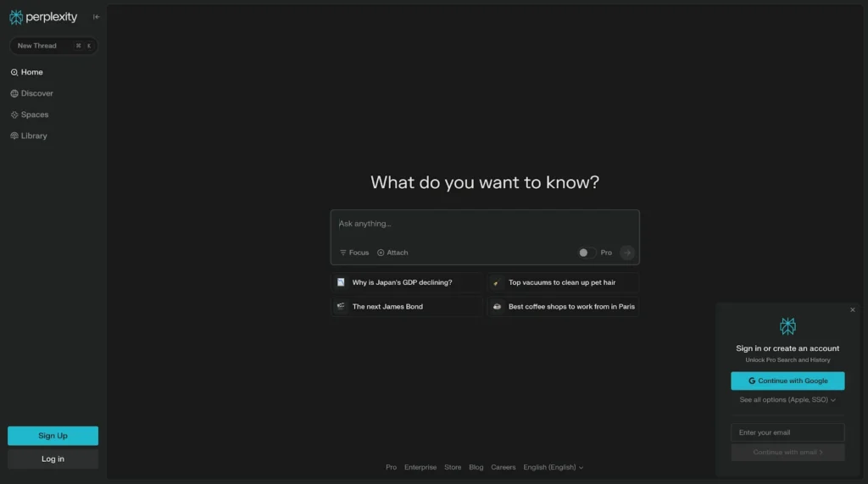This screenshot has height=484, width=868.
Task: Click the Home magnifier icon
Action: point(14,73)
